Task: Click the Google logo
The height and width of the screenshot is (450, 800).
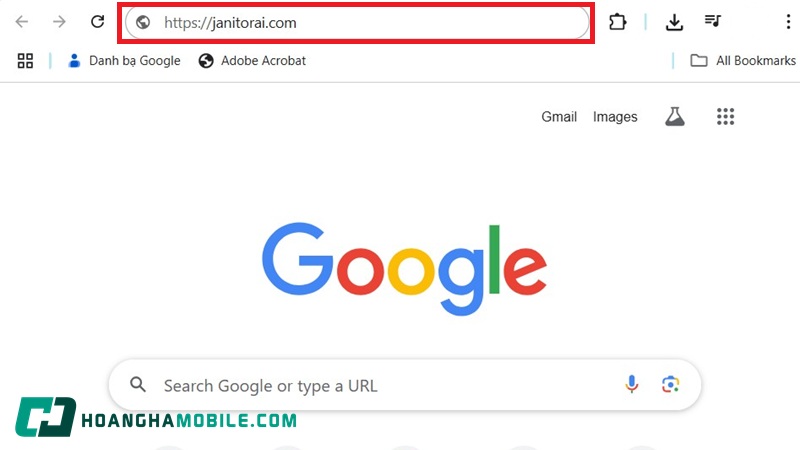Action: [x=404, y=261]
